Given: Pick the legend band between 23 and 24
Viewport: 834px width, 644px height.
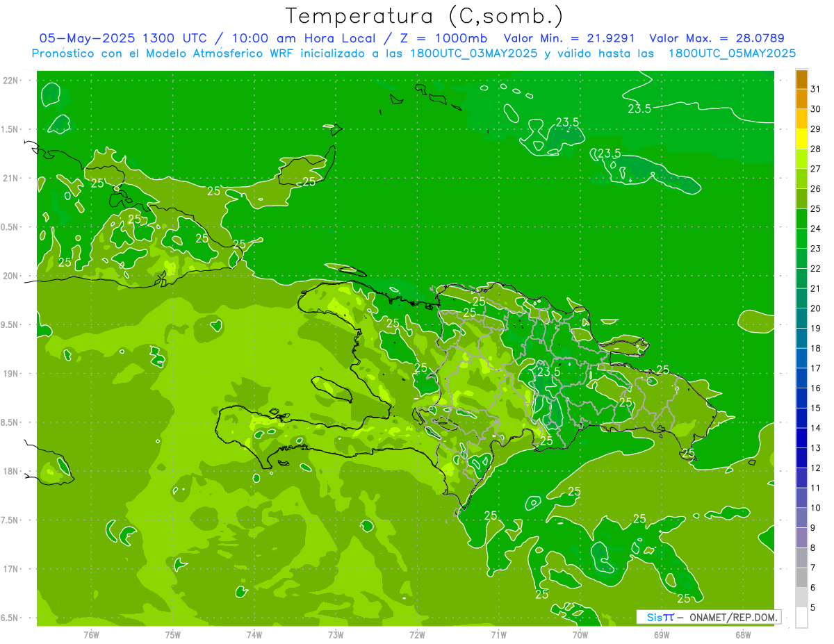Looking at the screenshot, I should click(801, 238).
